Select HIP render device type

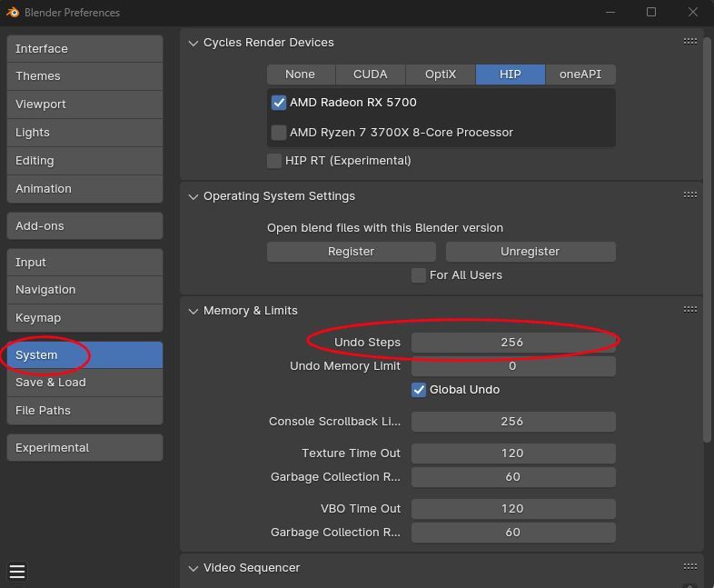coord(511,75)
